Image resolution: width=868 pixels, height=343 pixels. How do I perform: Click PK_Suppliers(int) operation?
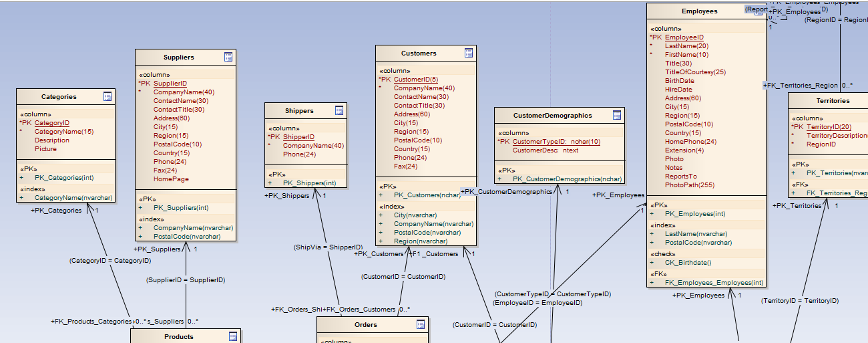pyautogui.click(x=181, y=208)
